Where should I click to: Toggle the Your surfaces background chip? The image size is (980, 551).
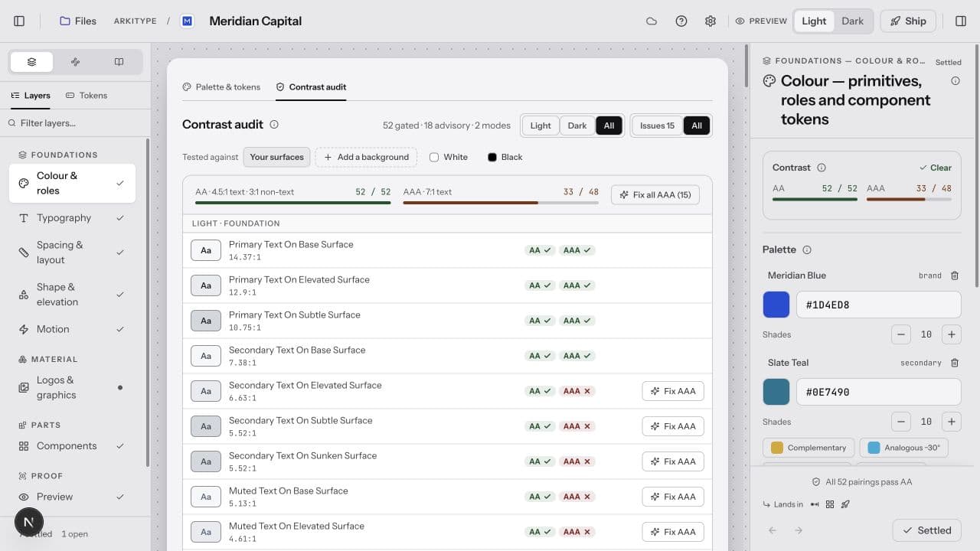coord(276,158)
